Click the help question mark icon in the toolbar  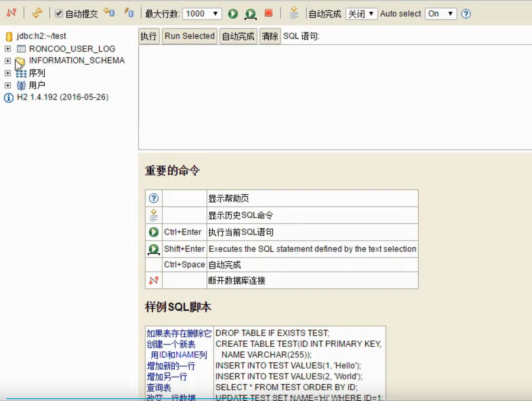(x=466, y=14)
